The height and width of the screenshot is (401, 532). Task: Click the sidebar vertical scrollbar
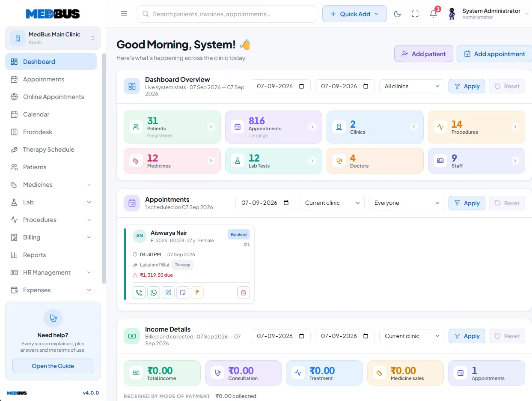104,168
